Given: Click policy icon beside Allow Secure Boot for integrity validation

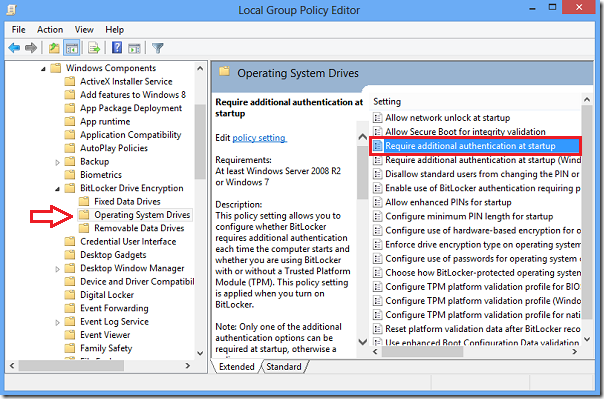Looking at the screenshot, I should click(378, 132).
